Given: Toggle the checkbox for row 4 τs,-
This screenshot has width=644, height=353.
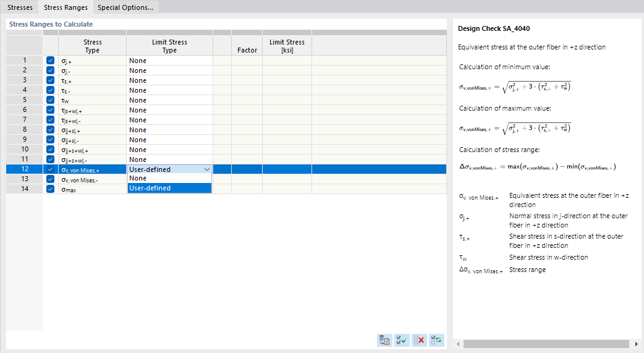Looking at the screenshot, I should pos(50,90).
